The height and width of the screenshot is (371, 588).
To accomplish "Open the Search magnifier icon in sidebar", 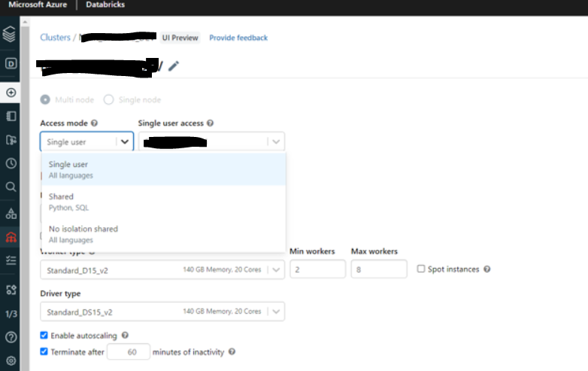I will point(11,187).
